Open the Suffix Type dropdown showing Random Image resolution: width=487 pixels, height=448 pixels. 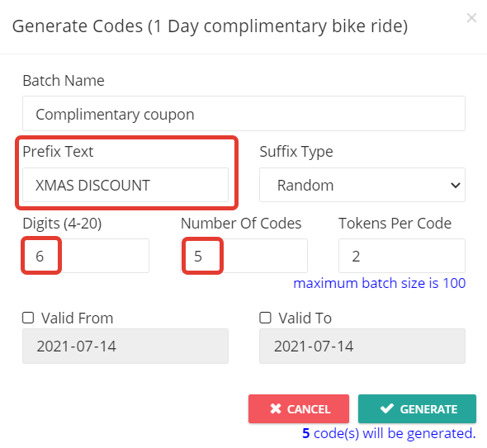[362, 185]
